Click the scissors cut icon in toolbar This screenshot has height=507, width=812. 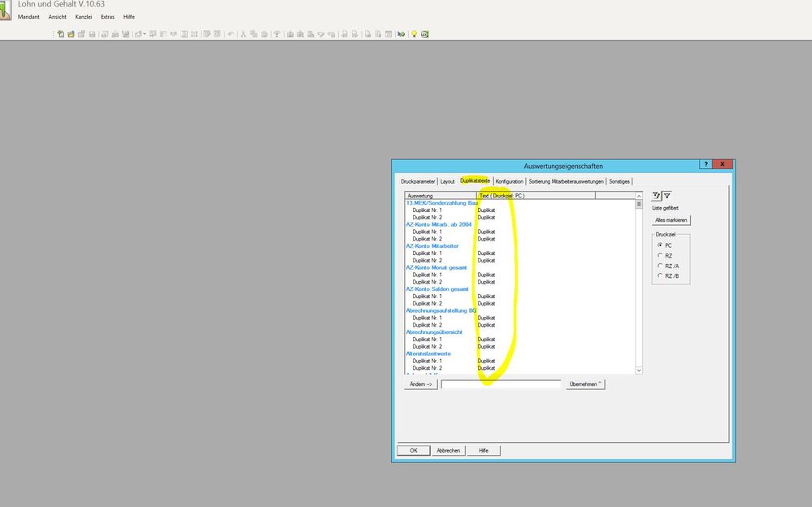pos(242,34)
